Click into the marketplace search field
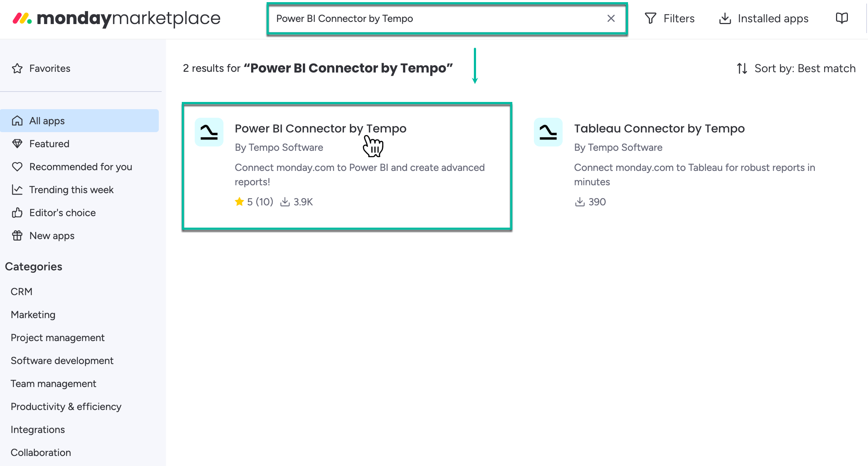The image size is (868, 466). [431, 19]
